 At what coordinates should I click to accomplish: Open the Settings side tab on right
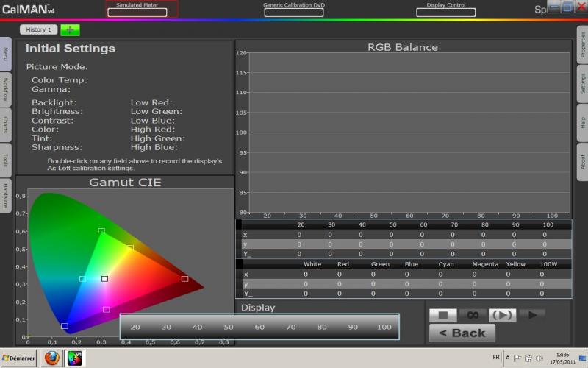[x=582, y=84]
